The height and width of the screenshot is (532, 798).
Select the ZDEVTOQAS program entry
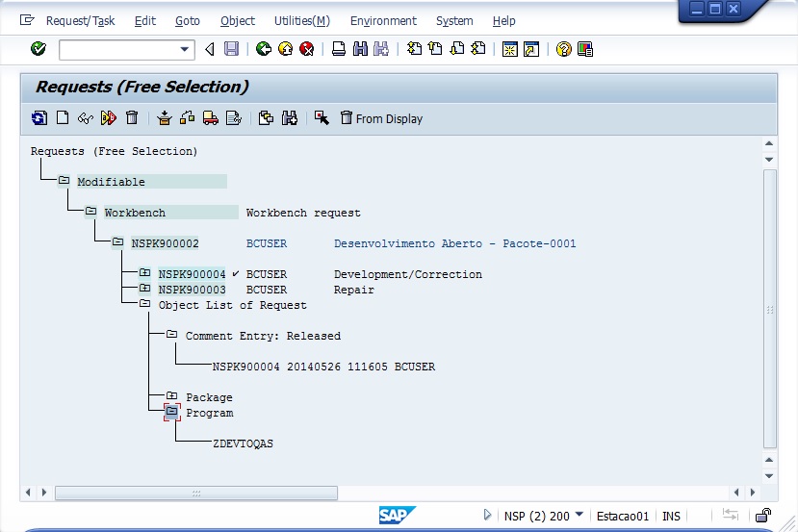click(243, 443)
